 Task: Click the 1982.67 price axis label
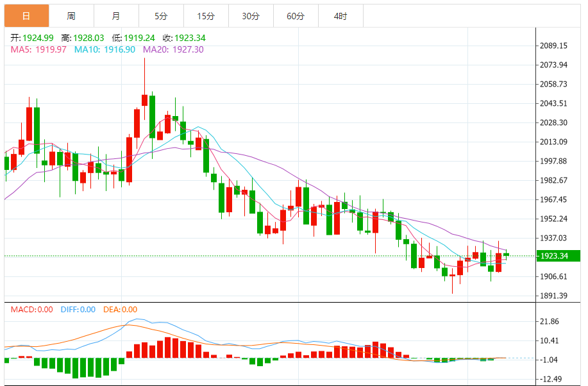[553, 180]
